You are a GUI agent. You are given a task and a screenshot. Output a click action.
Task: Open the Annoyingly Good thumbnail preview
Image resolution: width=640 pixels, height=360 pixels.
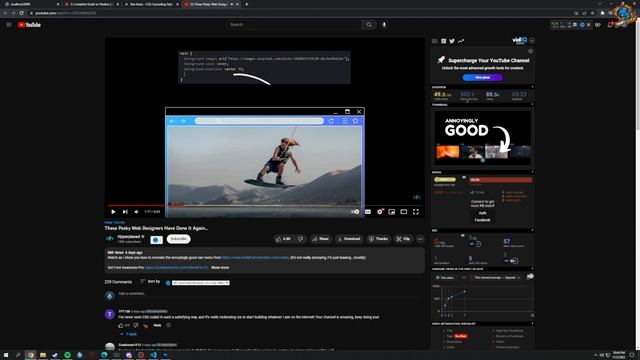483,138
